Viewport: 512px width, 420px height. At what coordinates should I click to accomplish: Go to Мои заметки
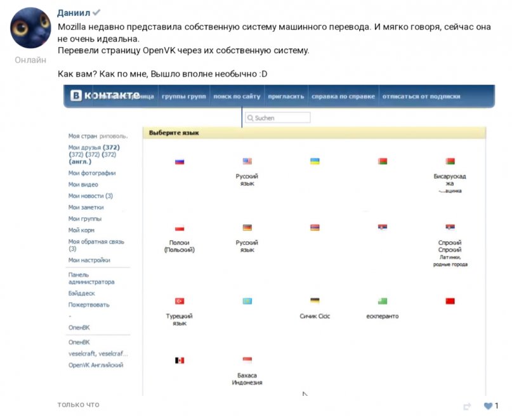(86, 207)
